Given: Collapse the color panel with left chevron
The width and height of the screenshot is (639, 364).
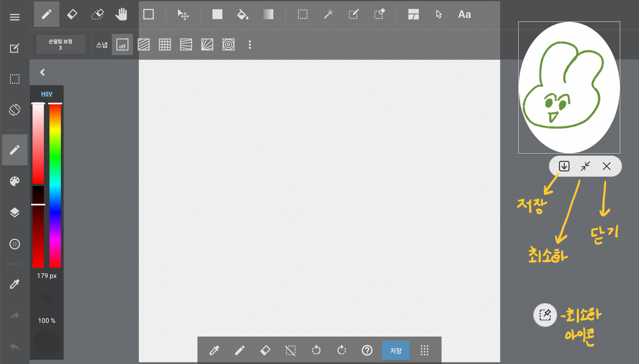Looking at the screenshot, I should pos(42,73).
